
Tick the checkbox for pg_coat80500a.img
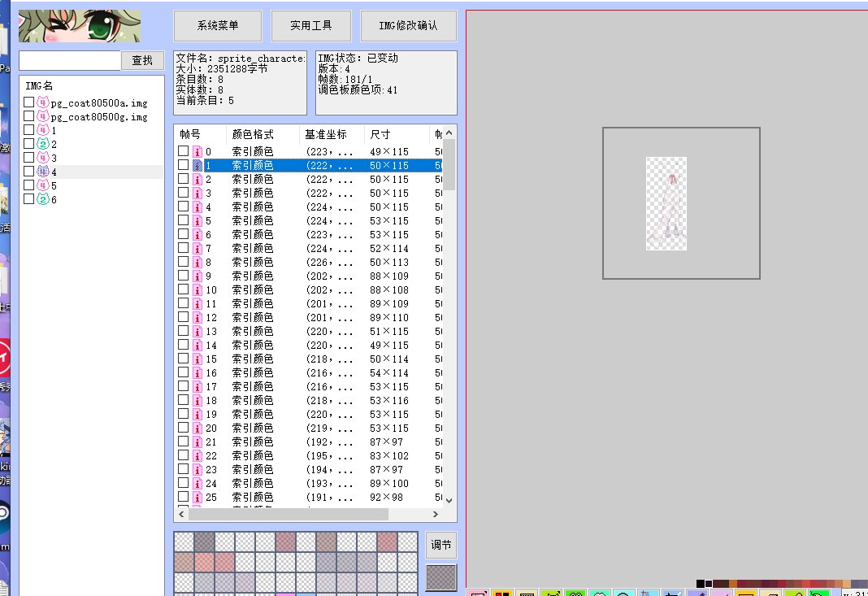click(28, 102)
